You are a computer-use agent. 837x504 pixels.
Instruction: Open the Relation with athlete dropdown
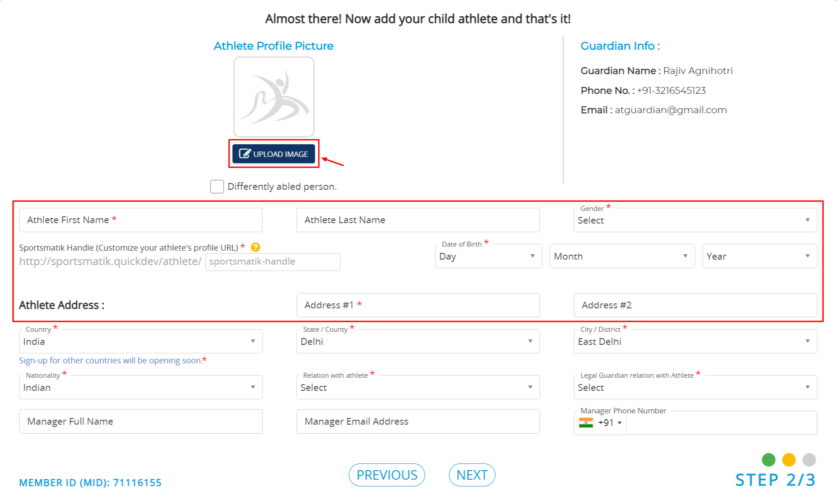(x=418, y=387)
